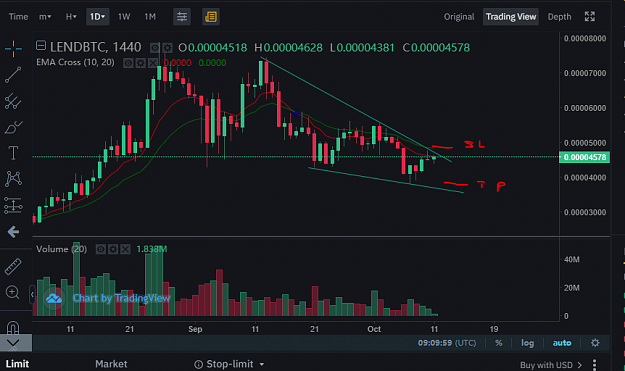
Task: Open the hours interval dropdown
Action: [x=71, y=17]
